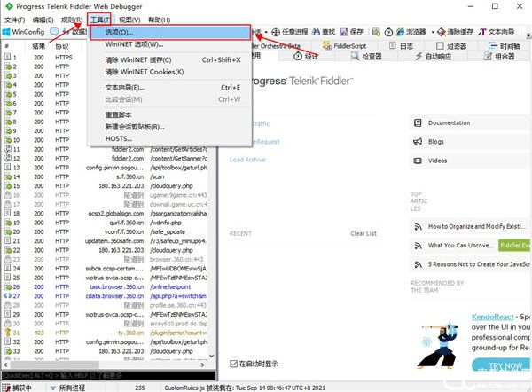Viewport: 532px width, 392px height.
Task: Click the 结果 result column header
Action: (x=39, y=46)
